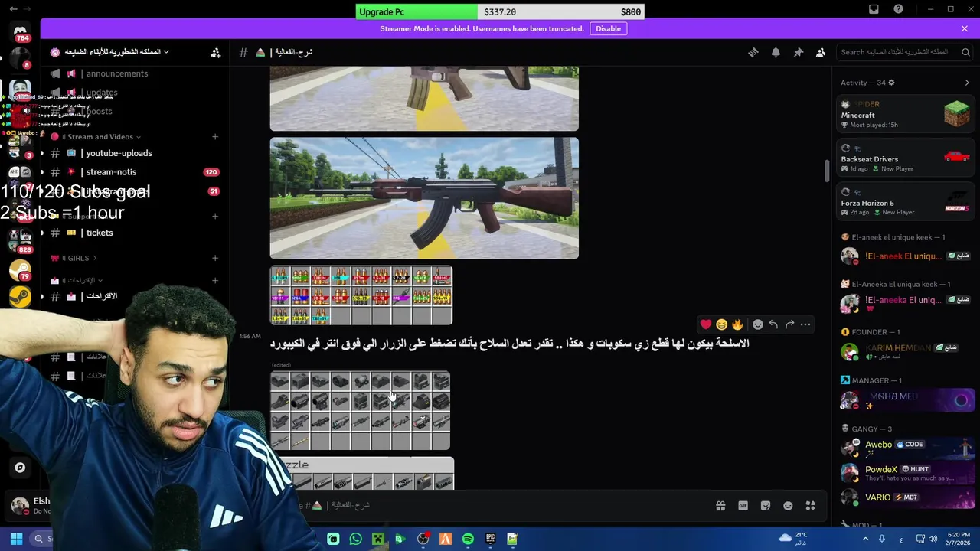The width and height of the screenshot is (980, 551).
Task: Select member Awebo in GANGY list
Action: 905,448
